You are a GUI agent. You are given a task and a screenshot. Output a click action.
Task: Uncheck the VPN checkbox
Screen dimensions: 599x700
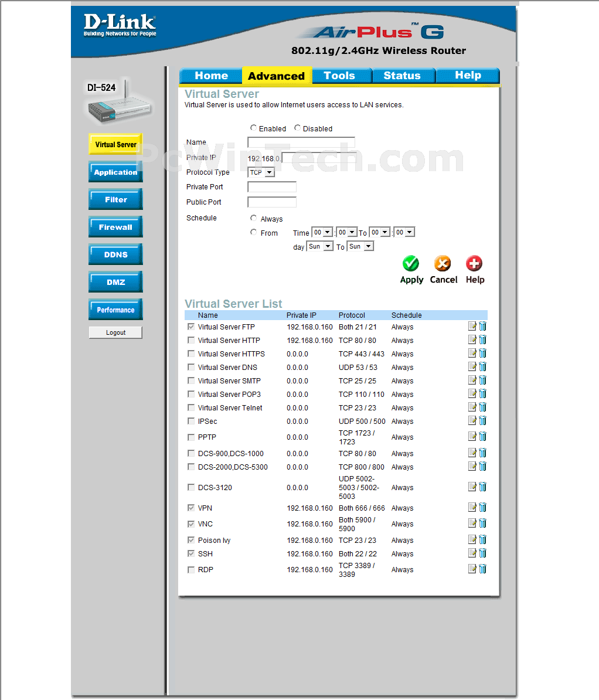tap(191, 508)
